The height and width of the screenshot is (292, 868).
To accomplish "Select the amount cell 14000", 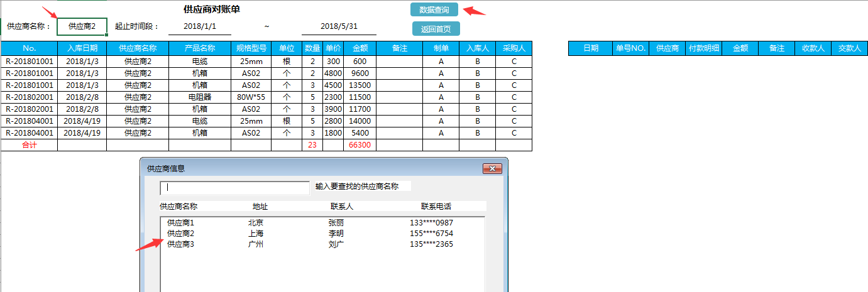I will click(x=360, y=121).
